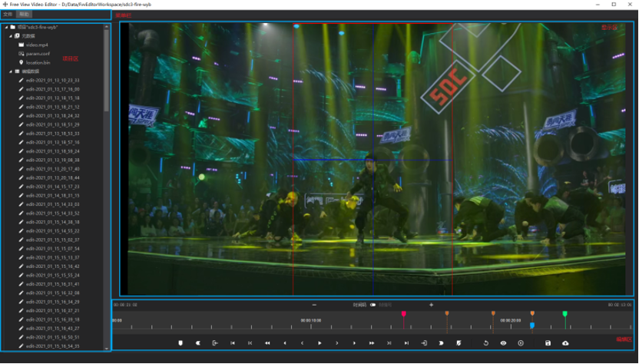Screen dimensions: 639x364
Task: Select video.mp4 in the project tree
Action: coord(37,45)
